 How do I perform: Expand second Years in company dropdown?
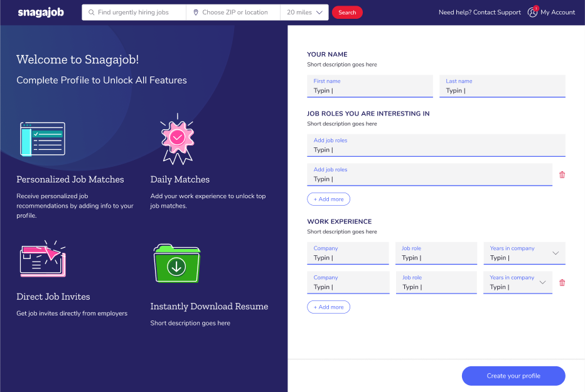click(542, 282)
